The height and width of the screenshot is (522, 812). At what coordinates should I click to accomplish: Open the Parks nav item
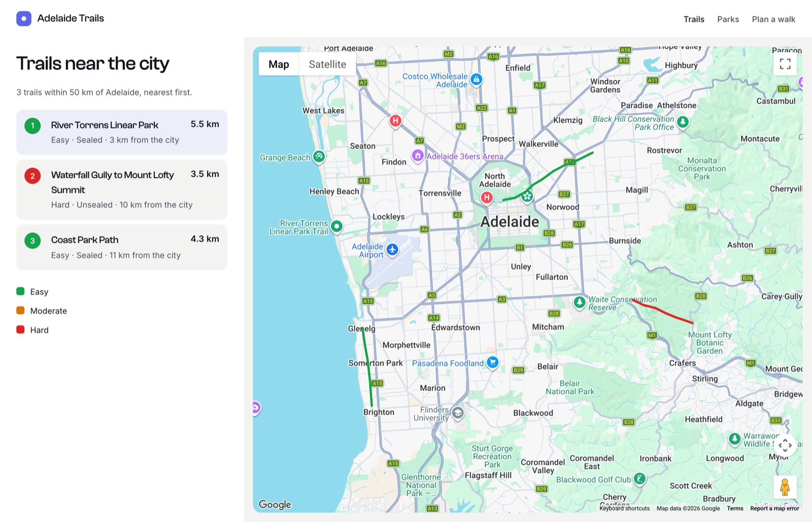click(728, 19)
